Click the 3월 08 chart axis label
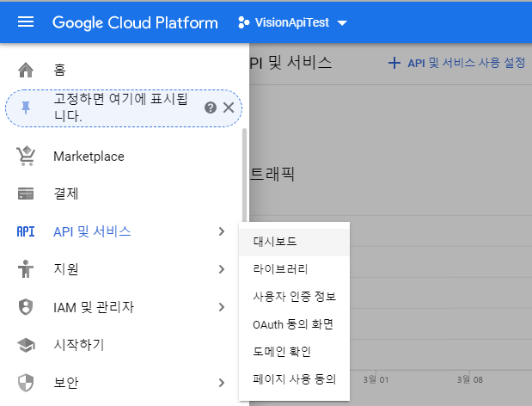The height and width of the screenshot is (406, 532). click(469, 379)
